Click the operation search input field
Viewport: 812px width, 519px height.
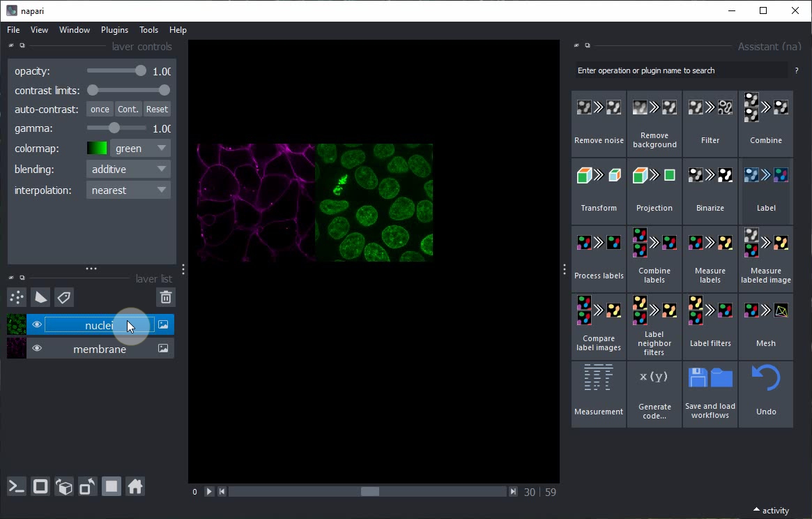pos(680,70)
